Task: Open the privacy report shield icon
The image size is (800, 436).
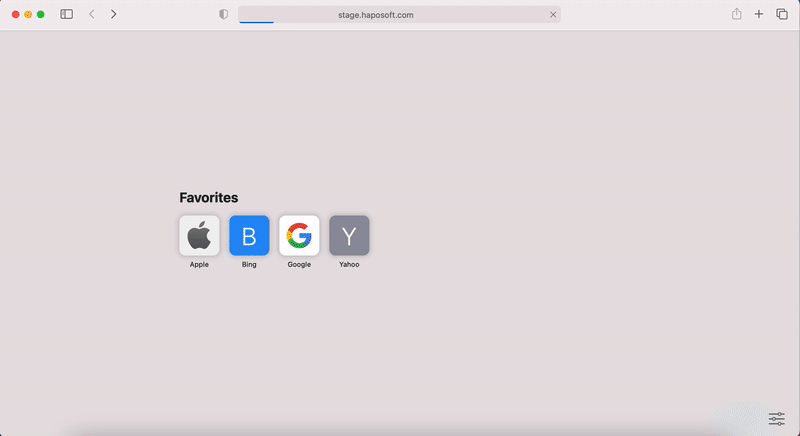Action: click(x=223, y=14)
